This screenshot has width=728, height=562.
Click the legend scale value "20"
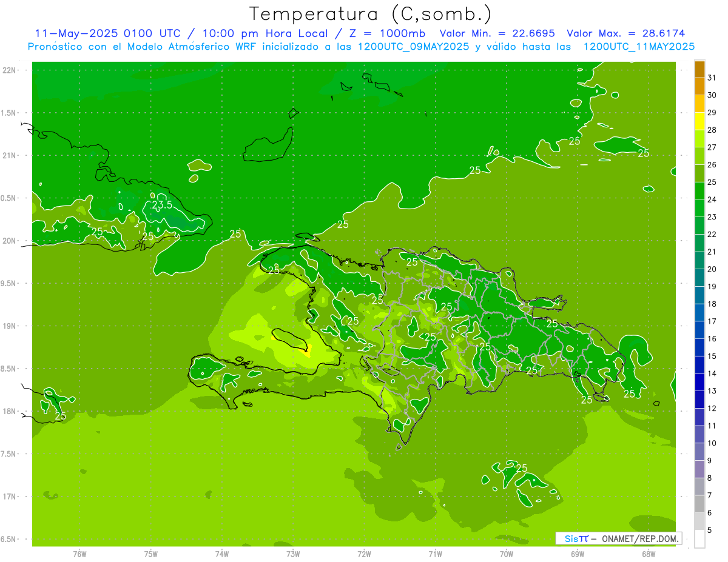point(712,269)
